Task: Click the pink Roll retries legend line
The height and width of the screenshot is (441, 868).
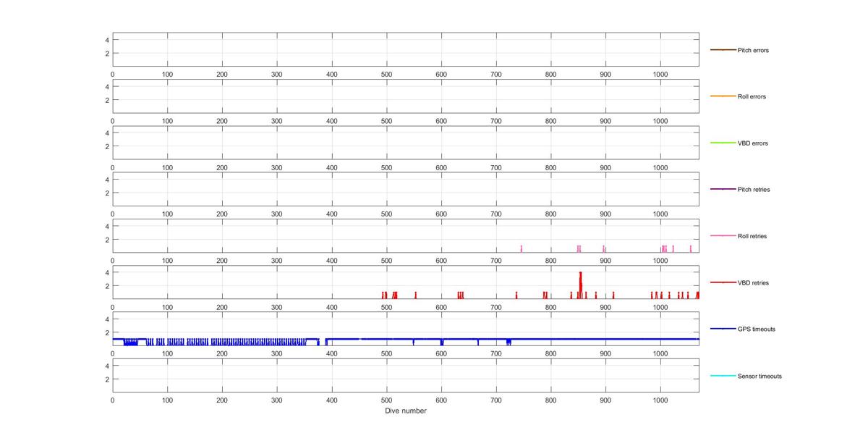Action: click(723, 236)
